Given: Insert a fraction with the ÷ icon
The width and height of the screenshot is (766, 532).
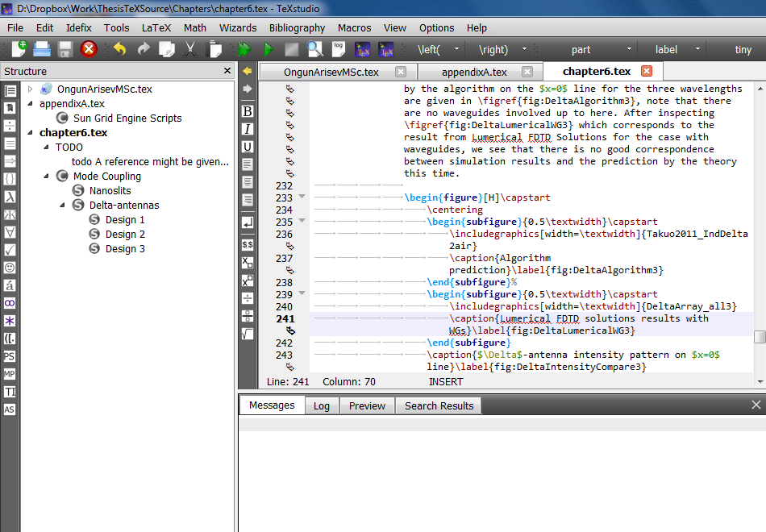Looking at the screenshot, I should 248,298.
